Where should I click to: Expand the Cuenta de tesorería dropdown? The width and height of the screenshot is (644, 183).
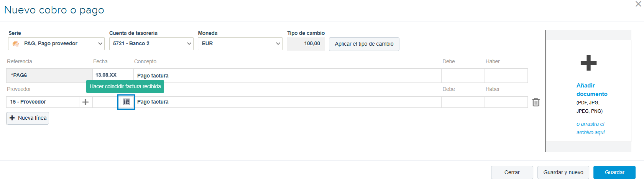point(151,44)
